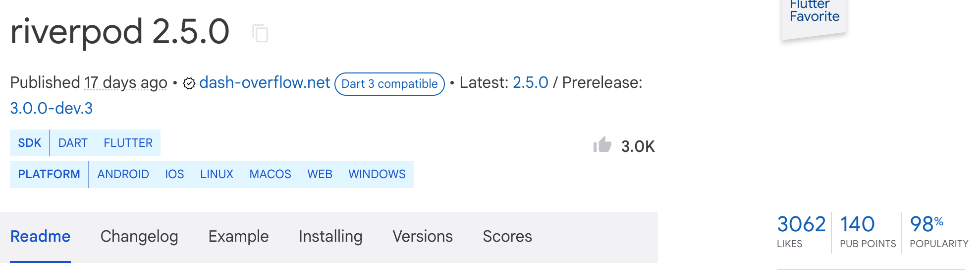Filter by MACOS platform tag

click(x=270, y=174)
